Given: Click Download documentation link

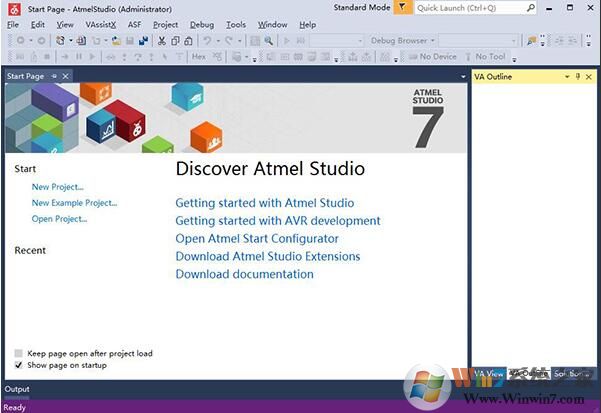Looking at the screenshot, I should tap(244, 274).
